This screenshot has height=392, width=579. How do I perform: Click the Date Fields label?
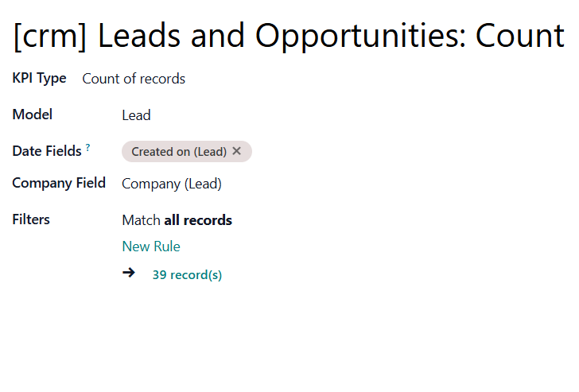47,151
